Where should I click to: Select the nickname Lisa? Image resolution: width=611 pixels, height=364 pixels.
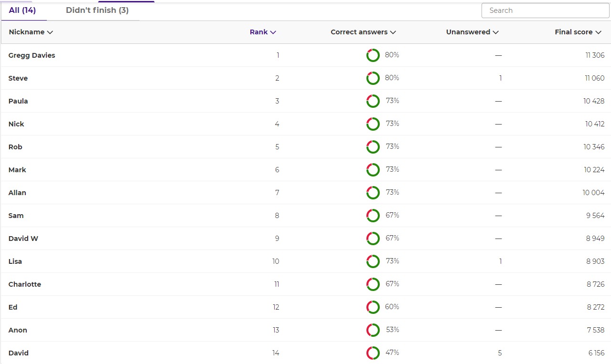(15, 261)
